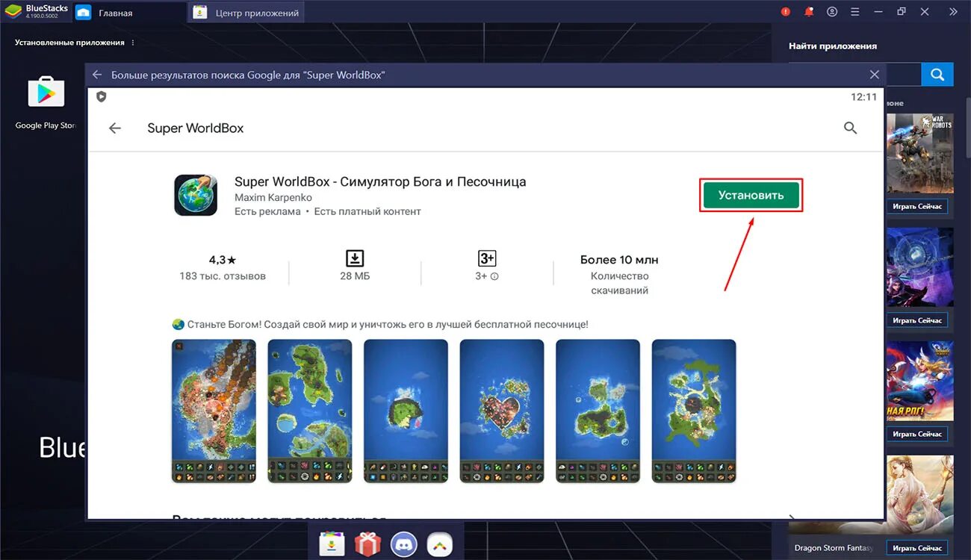Open the heart-shaped island screenshot

point(502,411)
